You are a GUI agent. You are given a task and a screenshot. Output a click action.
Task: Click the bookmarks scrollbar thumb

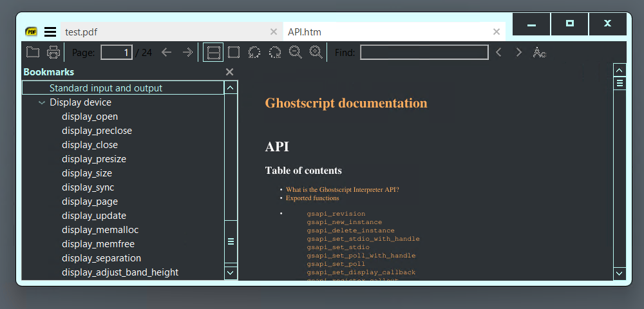[x=231, y=241]
